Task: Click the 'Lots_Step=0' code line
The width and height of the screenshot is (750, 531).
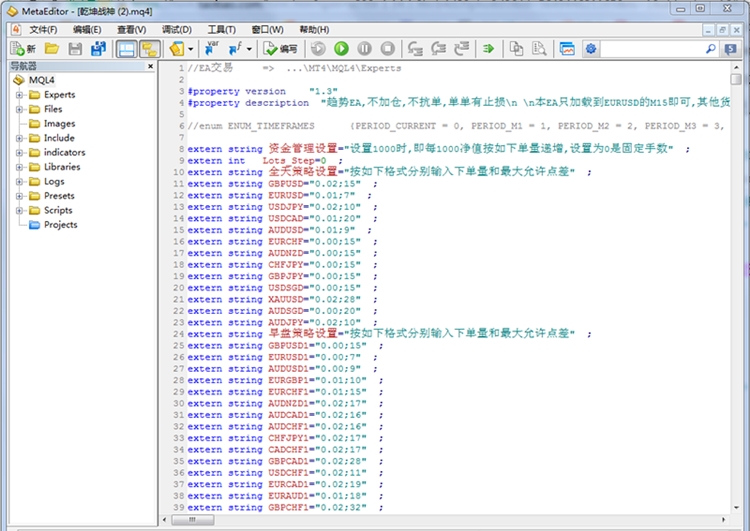Action: [x=265, y=161]
